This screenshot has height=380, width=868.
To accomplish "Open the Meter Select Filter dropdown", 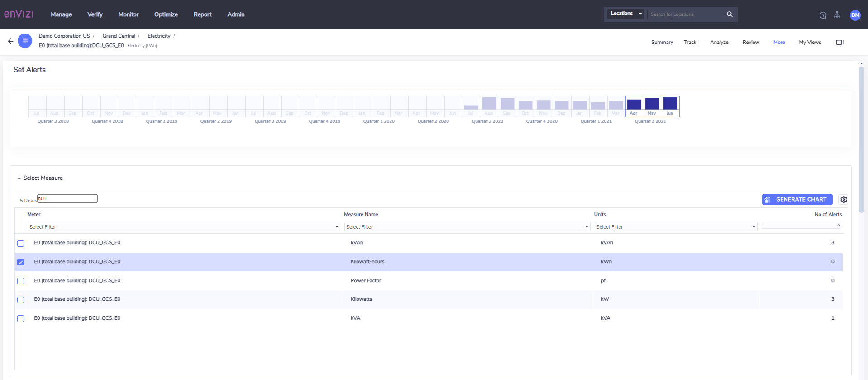I will tap(184, 227).
